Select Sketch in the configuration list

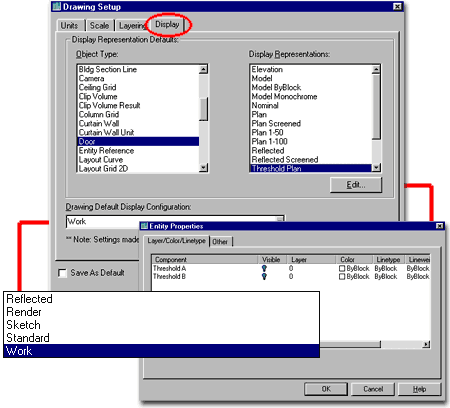tap(161, 325)
